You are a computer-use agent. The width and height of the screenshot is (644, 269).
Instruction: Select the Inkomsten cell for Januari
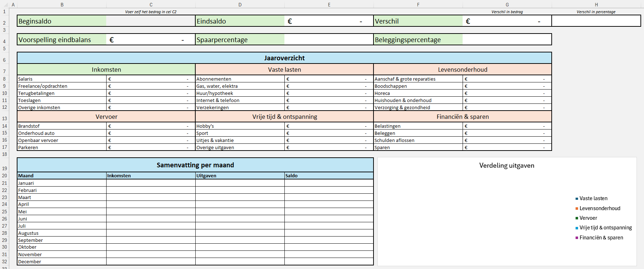pyautogui.click(x=151, y=183)
